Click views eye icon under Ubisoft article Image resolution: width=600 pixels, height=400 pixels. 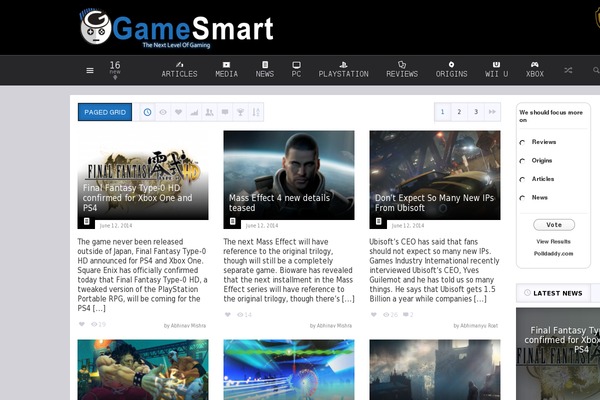click(386, 315)
